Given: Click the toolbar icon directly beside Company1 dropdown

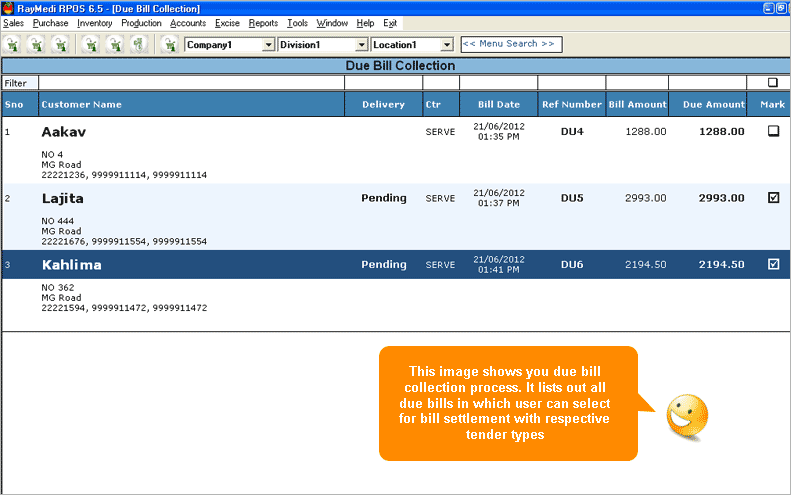Looking at the screenshot, I should pyautogui.click(x=169, y=45).
